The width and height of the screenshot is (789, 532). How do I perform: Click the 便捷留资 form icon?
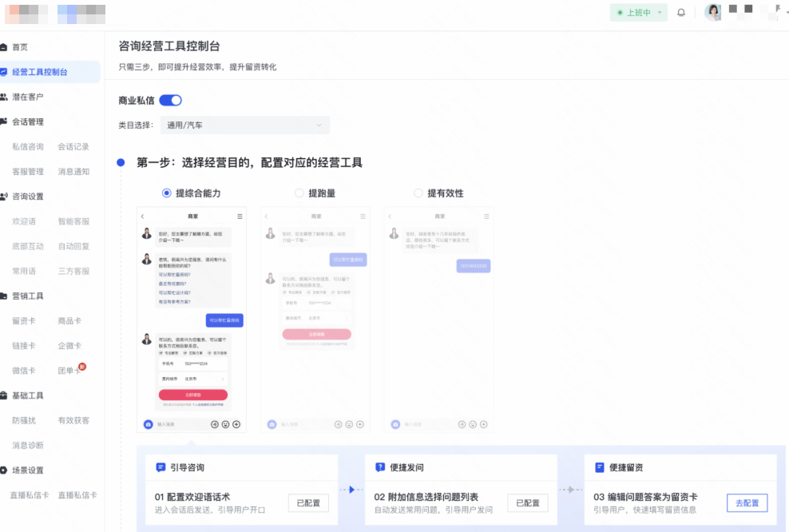tap(599, 467)
